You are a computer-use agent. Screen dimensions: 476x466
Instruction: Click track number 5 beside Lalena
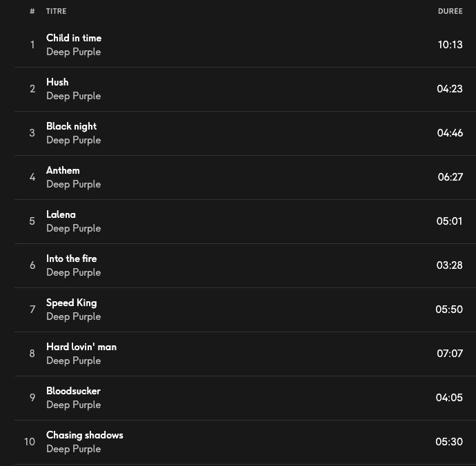coord(32,221)
